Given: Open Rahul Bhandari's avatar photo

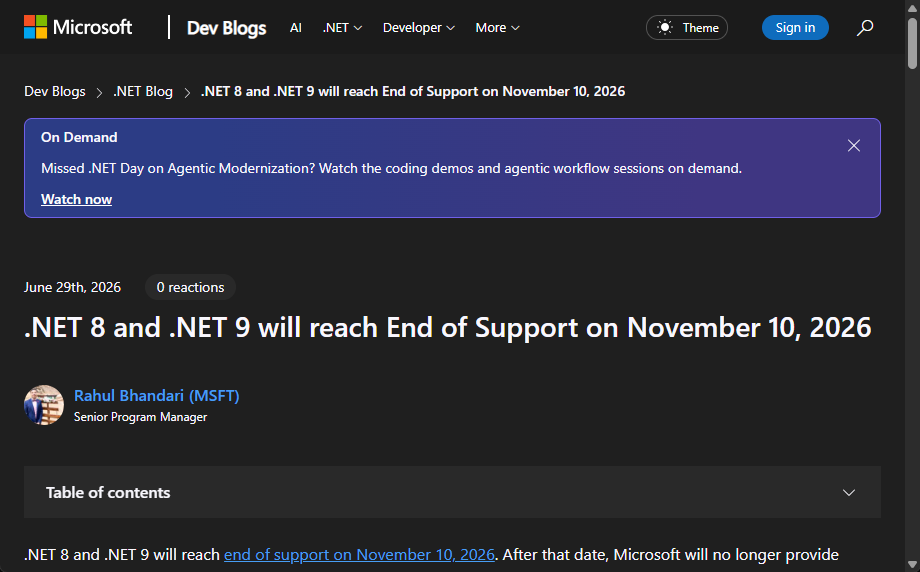Looking at the screenshot, I should (44, 405).
